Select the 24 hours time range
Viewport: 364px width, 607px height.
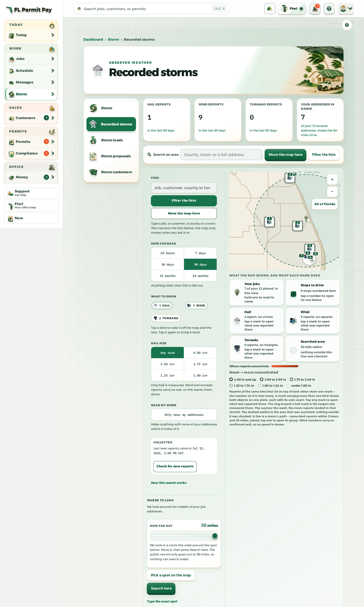167,253
